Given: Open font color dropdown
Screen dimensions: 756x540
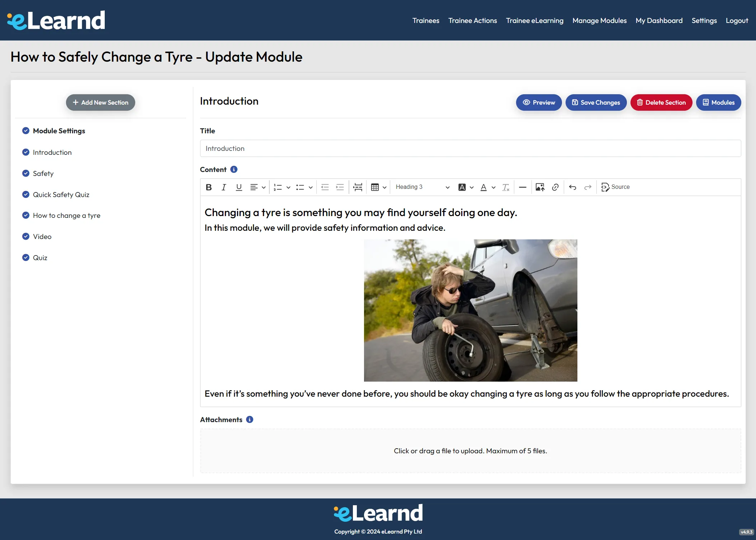Looking at the screenshot, I should coord(488,187).
